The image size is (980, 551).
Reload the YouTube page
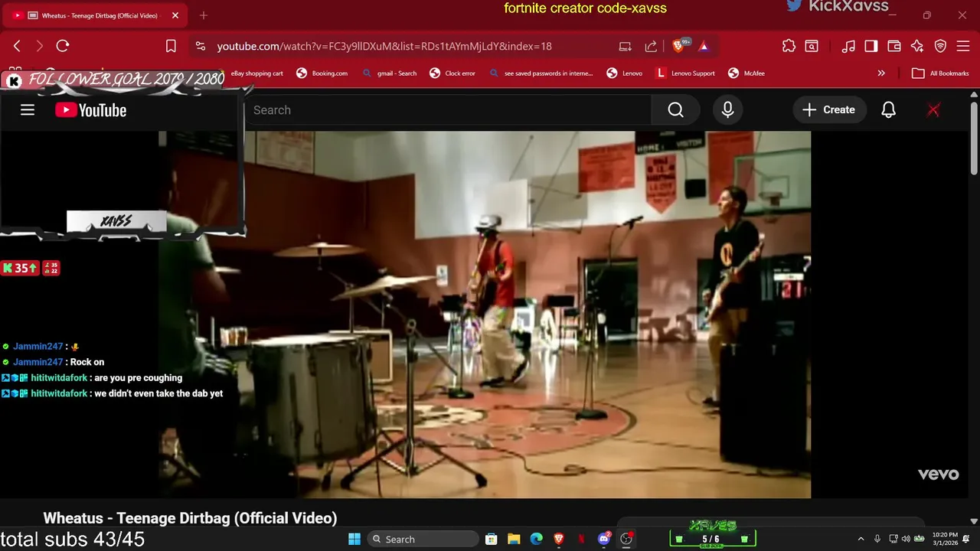click(63, 46)
